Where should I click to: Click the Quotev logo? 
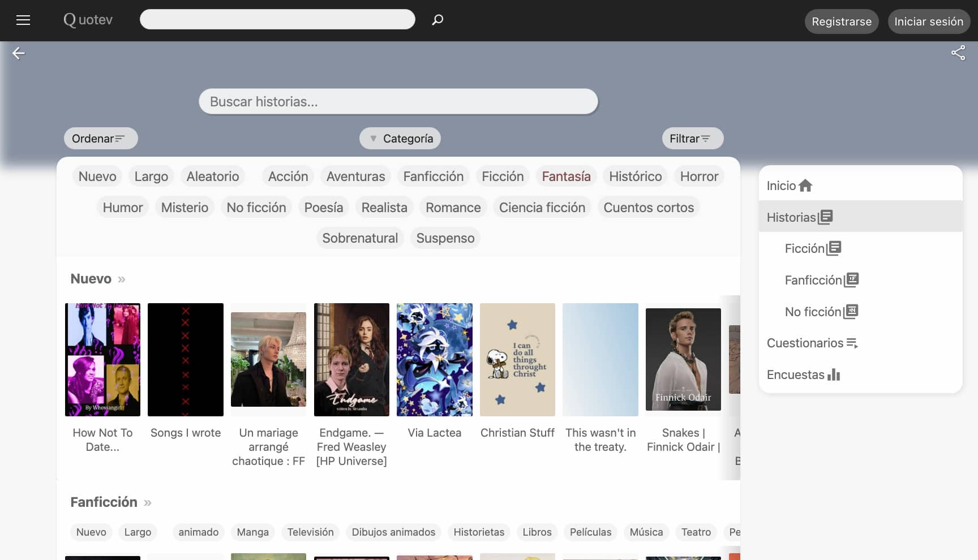[x=88, y=20]
